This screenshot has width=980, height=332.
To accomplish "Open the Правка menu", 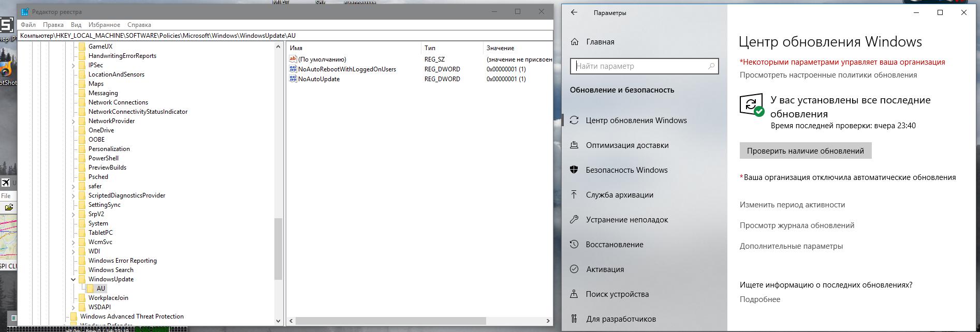I will (x=53, y=25).
